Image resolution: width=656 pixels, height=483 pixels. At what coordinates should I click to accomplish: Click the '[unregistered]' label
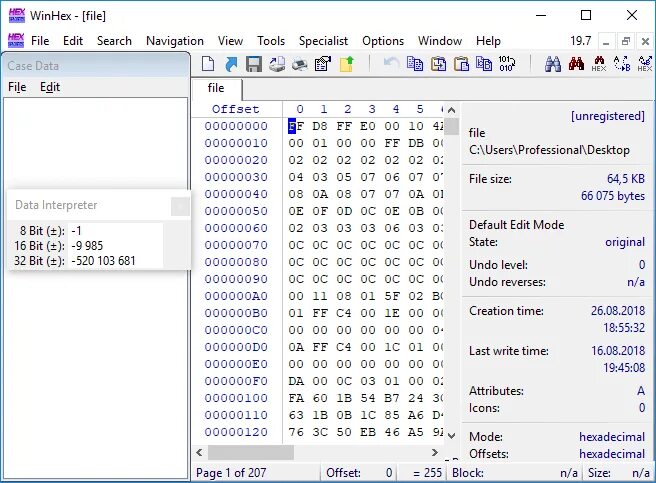[608, 116]
